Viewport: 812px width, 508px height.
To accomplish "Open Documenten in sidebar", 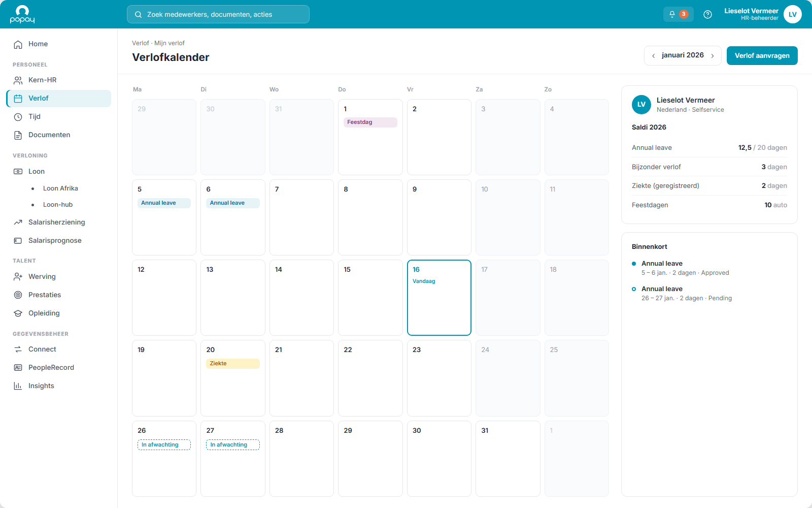I will click(x=59, y=135).
